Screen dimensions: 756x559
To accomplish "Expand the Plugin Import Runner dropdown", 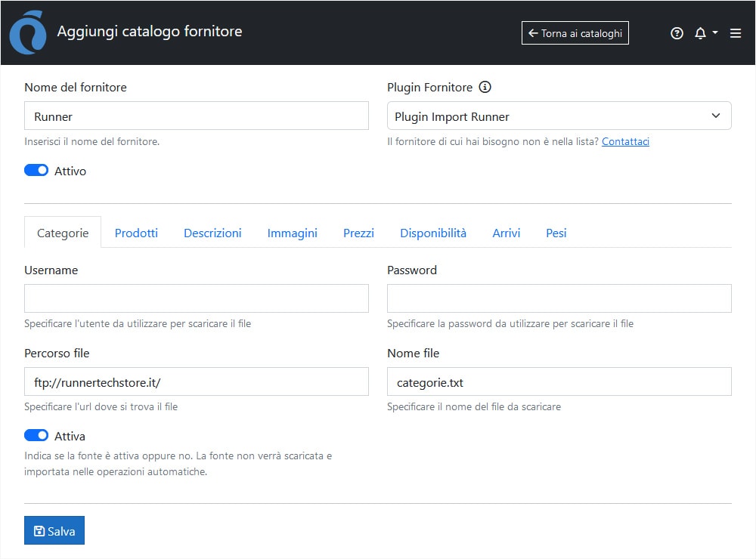I will pyautogui.click(x=559, y=116).
